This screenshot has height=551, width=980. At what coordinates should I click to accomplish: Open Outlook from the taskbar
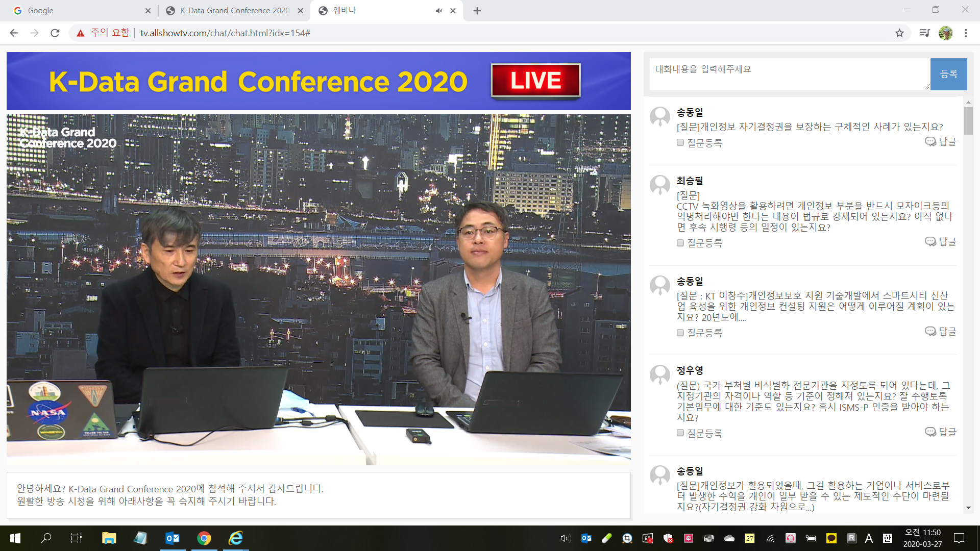coord(173,538)
